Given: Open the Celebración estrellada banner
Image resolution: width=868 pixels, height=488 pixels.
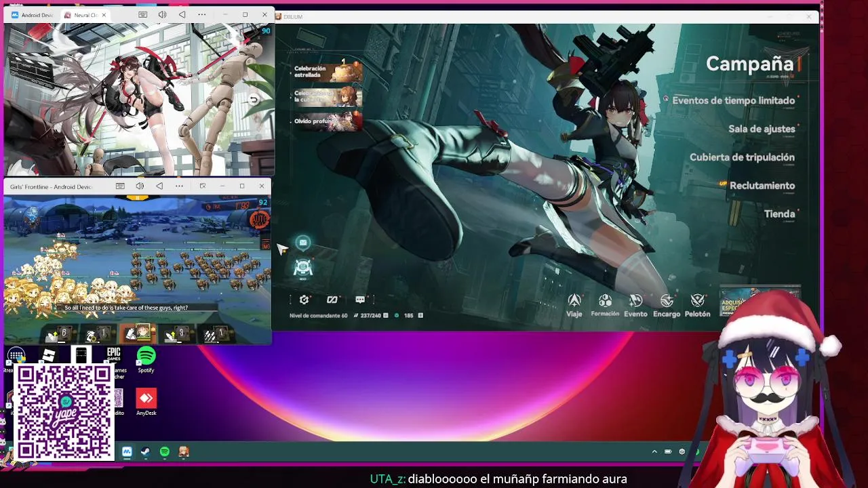Looking at the screenshot, I should click(x=327, y=72).
